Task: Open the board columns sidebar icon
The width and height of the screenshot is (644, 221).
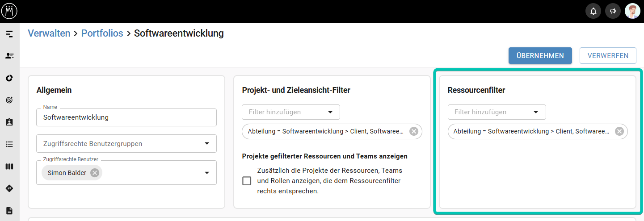Action: [9, 167]
